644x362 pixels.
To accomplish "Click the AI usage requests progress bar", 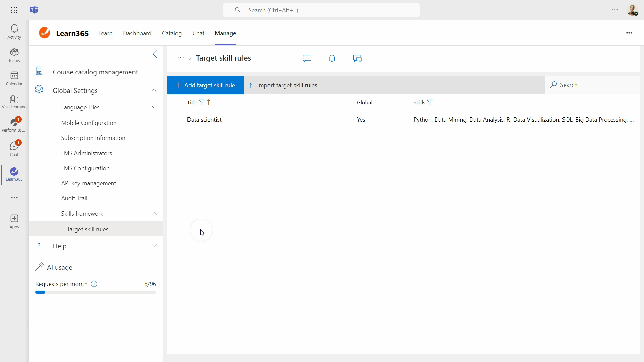I will (x=95, y=292).
